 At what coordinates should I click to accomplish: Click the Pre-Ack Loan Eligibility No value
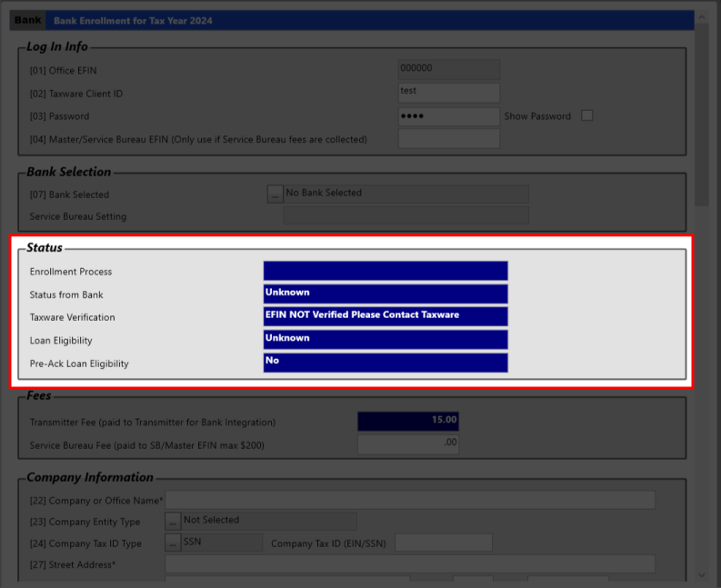386,363
